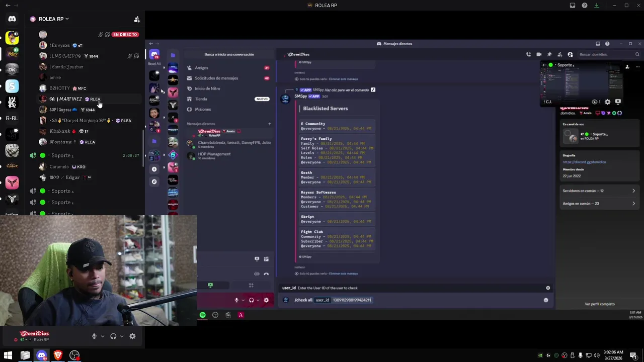Image resolution: width=644 pixels, height=362 pixels.
Task: Open Brave browser from Windows taskbar
Action: 58,355
